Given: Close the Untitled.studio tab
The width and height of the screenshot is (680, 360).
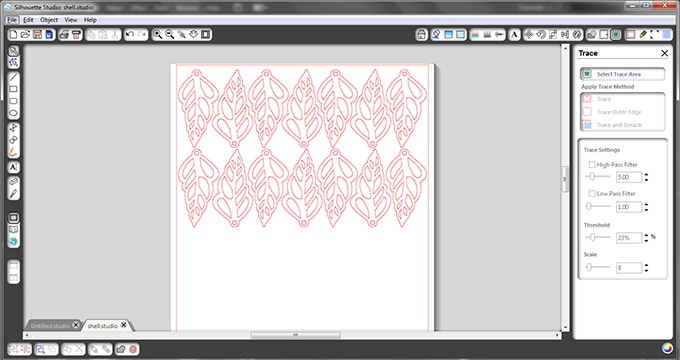Looking at the screenshot, I should tap(76, 325).
